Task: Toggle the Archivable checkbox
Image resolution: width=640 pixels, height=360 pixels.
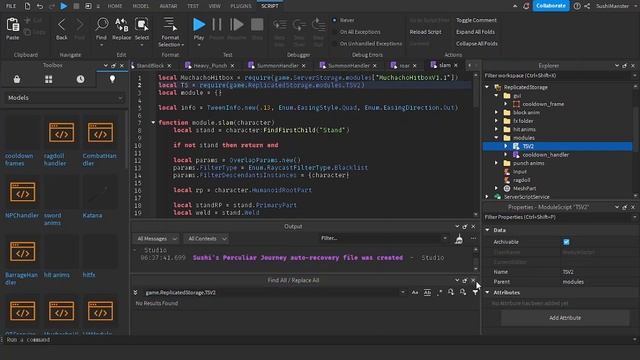Action: tap(566, 242)
